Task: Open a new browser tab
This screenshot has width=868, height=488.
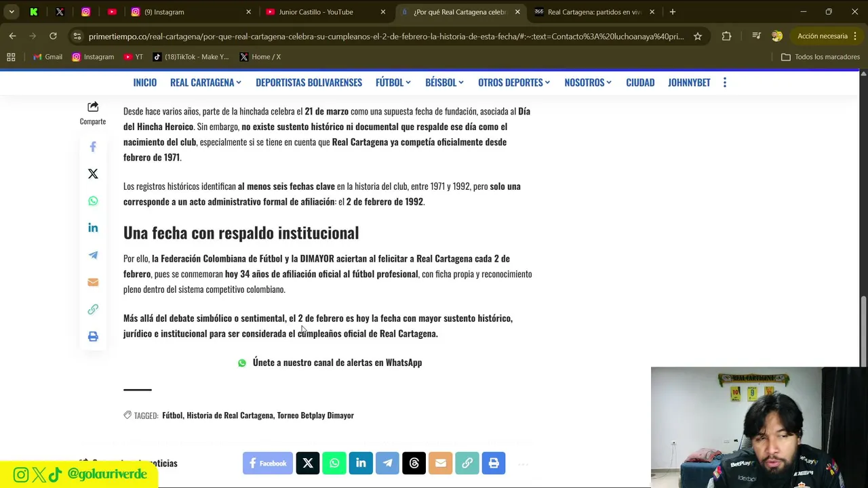Action: pyautogui.click(x=672, y=12)
